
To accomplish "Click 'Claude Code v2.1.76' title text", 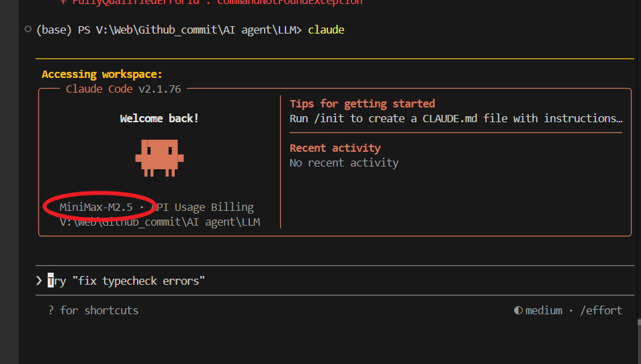I will pos(124,89).
